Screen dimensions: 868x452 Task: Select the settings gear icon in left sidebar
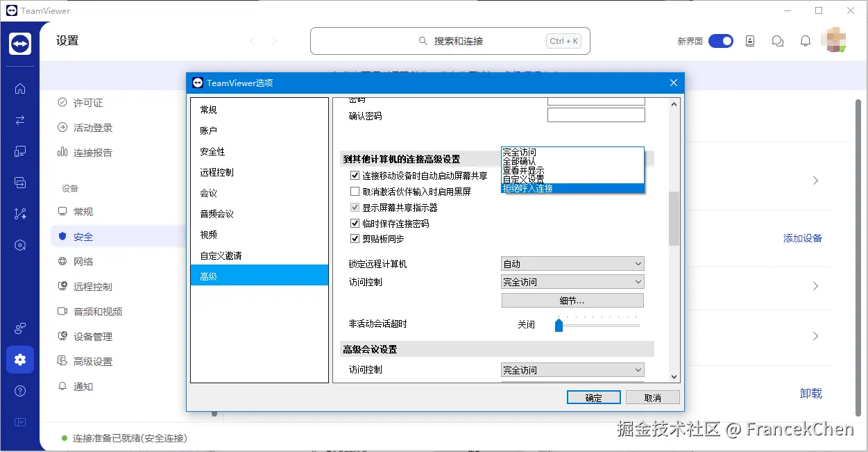pos(20,360)
